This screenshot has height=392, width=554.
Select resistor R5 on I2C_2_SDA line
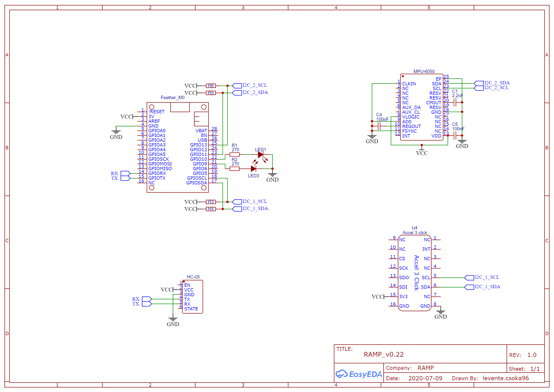pos(211,93)
